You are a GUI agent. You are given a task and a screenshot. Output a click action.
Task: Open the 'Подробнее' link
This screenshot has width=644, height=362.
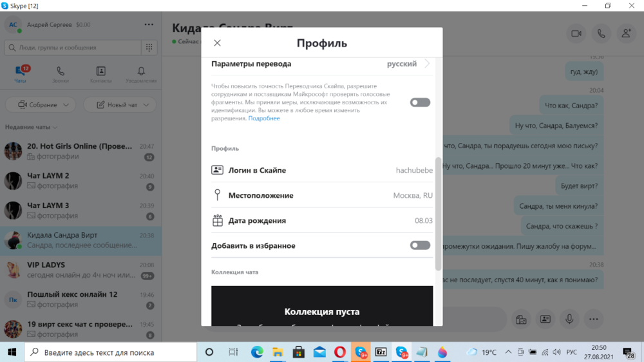click(263, 119)
